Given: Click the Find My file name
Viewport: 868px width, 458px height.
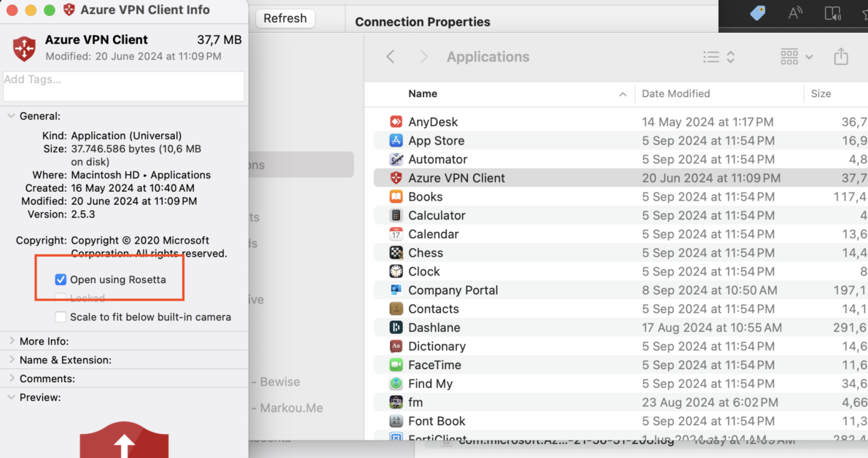Looking at the screenshot, I should coord(431,384).
